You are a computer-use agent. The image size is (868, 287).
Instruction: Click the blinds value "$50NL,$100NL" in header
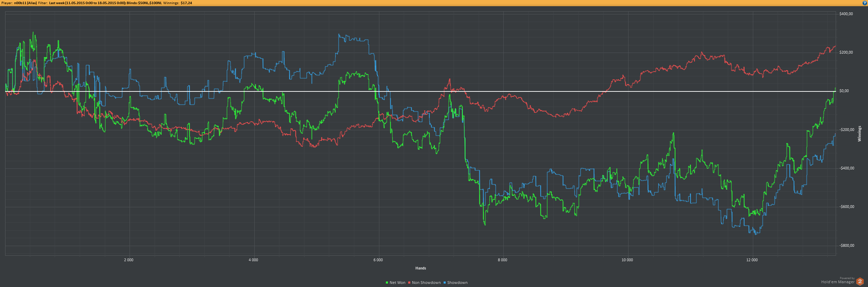(x=150, y=3)
